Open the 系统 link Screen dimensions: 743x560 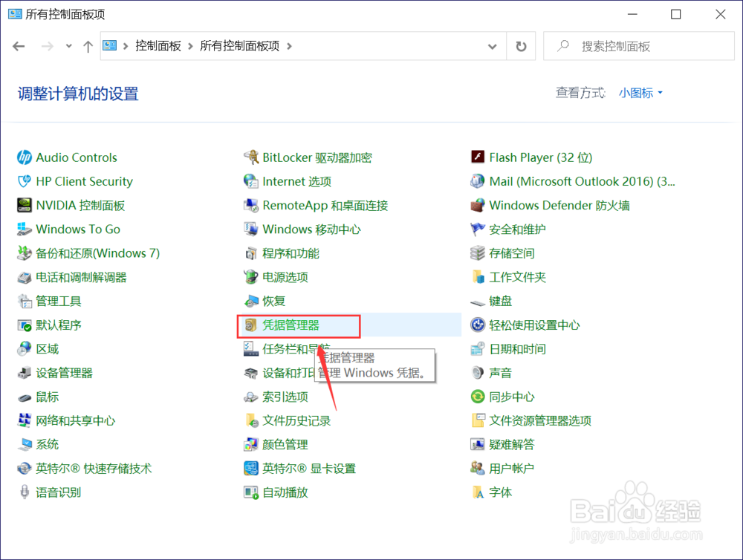point(48,444)
